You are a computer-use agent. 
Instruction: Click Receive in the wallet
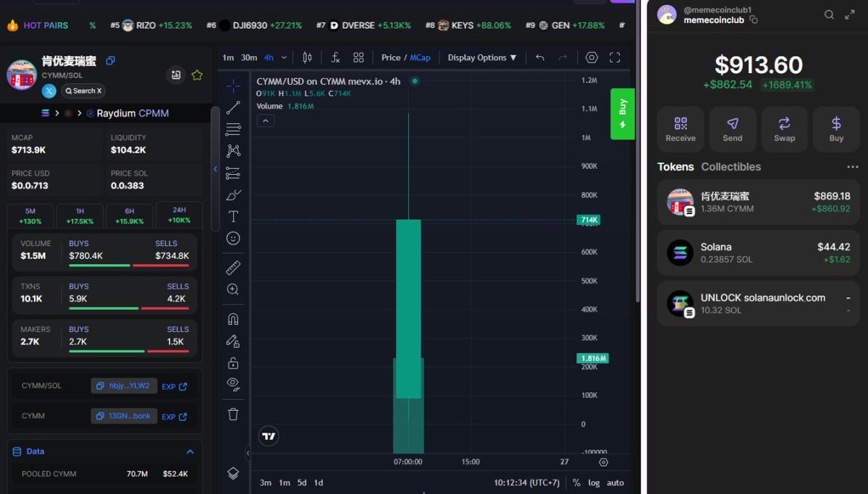pyautogui.click(x=681, y=129)
